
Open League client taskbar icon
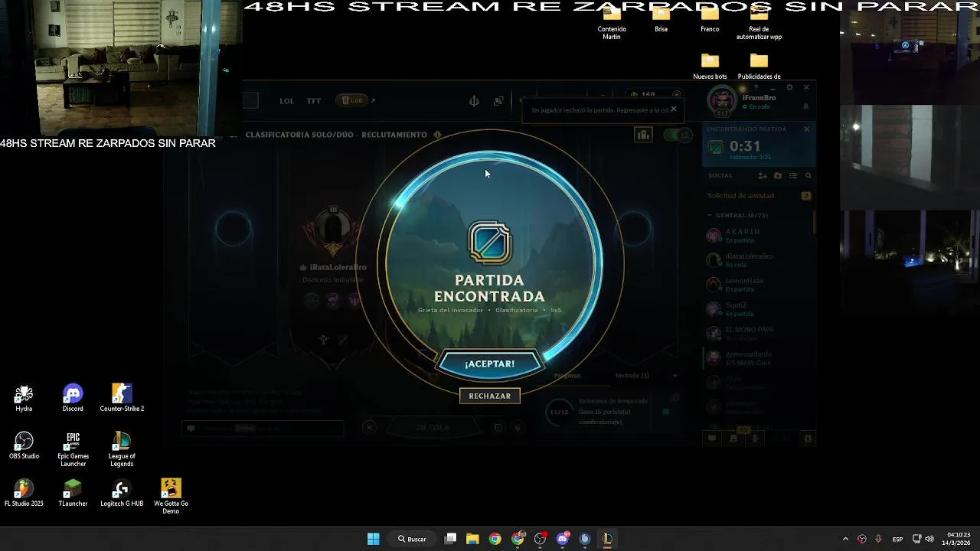click(x=607, y=539)
